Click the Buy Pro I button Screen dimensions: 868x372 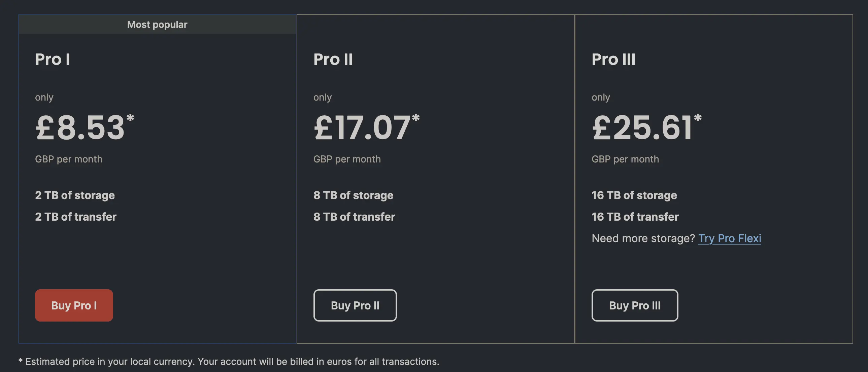(74, 305)
